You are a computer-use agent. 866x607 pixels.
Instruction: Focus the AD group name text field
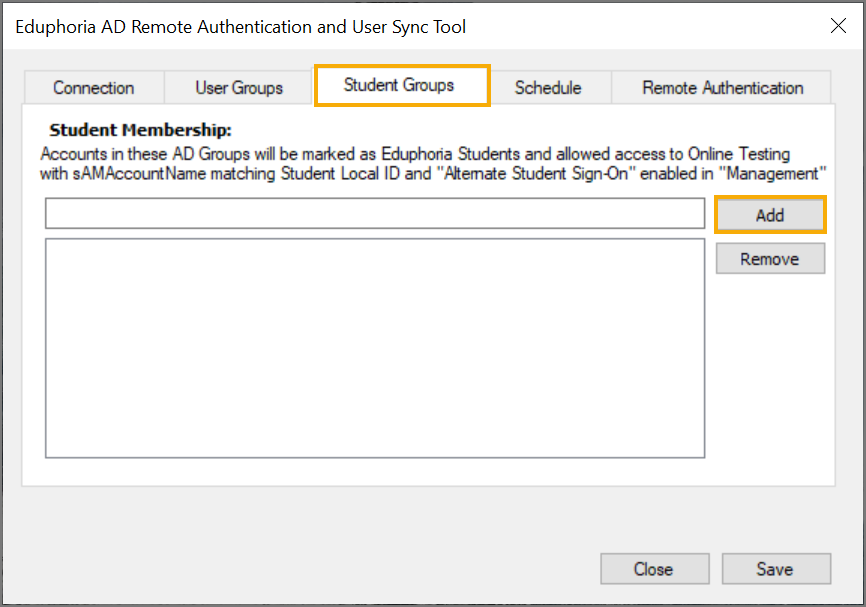(x=375, y=213)
